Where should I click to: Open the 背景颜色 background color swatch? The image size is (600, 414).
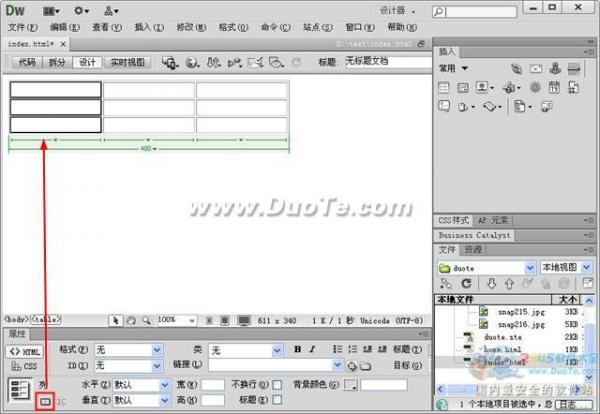pos(350,384)
